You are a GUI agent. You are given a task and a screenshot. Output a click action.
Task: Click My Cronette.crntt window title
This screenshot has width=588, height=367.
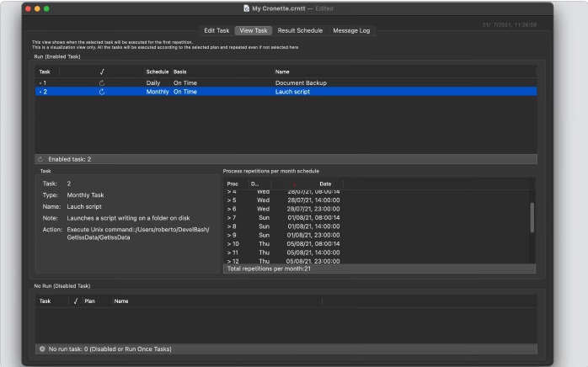[x=279, y=8]
